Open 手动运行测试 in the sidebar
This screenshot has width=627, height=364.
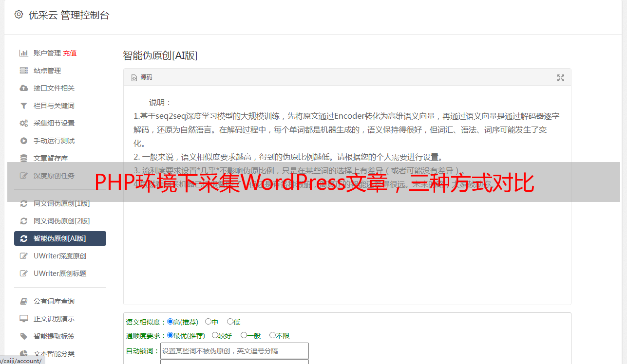pos(54,141)
